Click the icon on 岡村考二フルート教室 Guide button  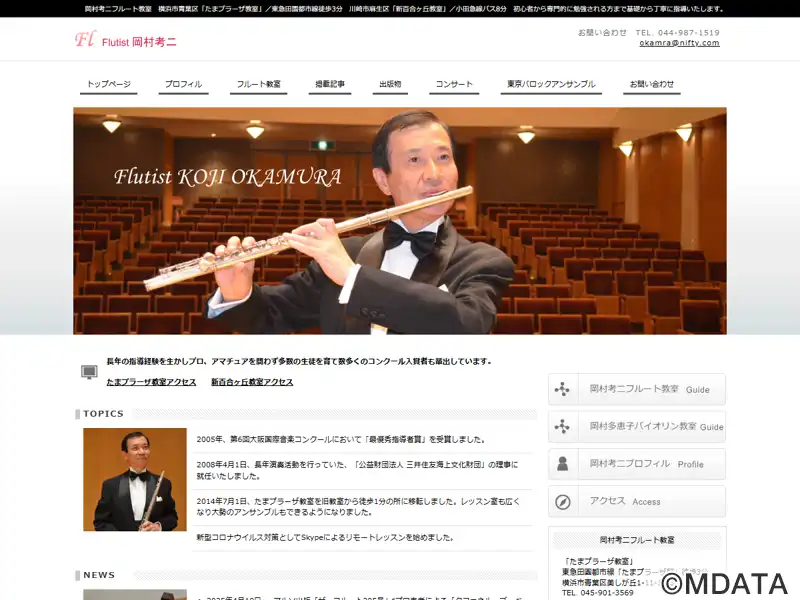click(x=563, y=389)
